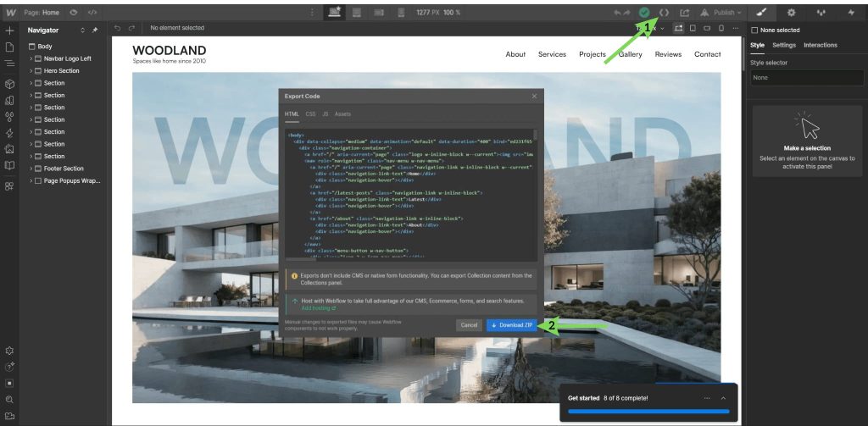868x426 pixels.
Task: Open the Settings tab in right panel
Action: point(784,45)
